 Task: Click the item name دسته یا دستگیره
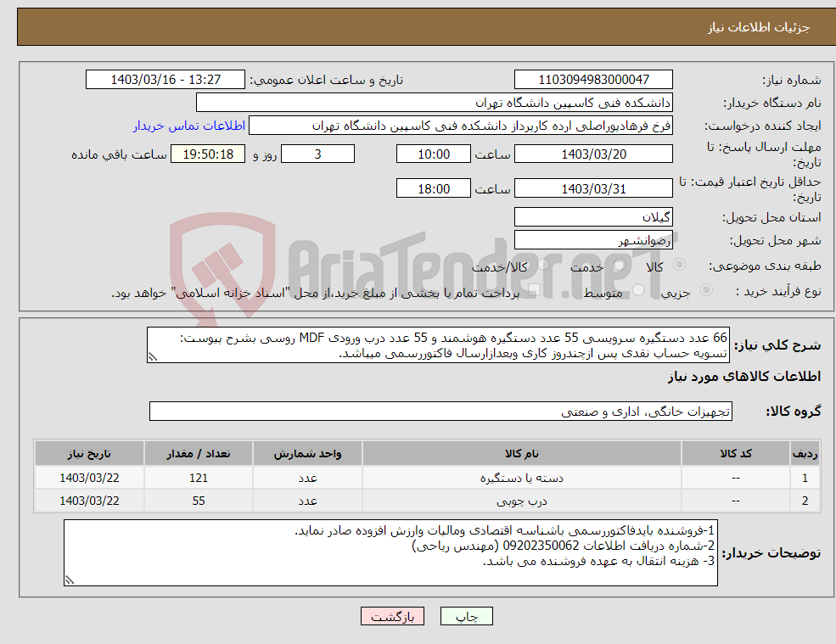(x=522, y=479)
